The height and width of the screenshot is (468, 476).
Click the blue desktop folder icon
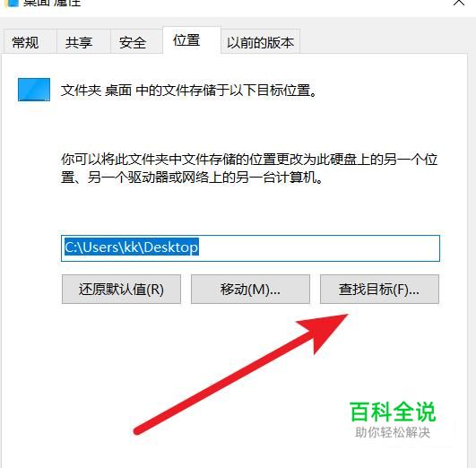[x=34, y=90]
